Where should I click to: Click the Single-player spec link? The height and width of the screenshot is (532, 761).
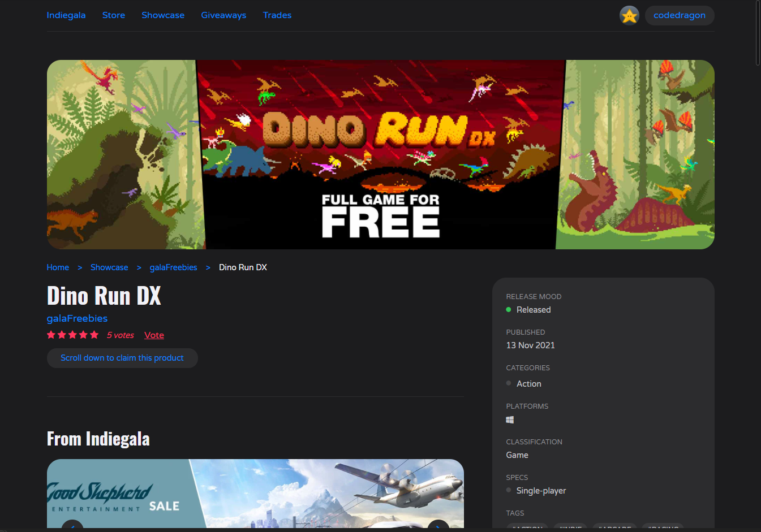[x=541, y=491]
